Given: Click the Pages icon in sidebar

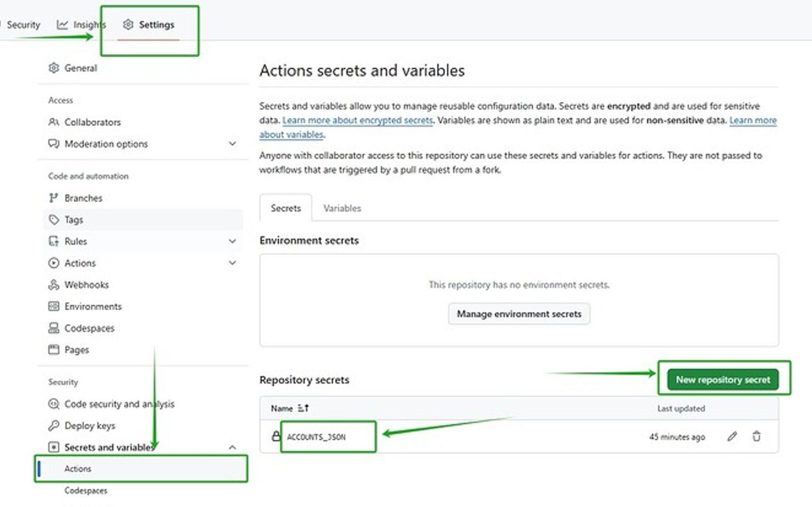Looking at the screenshot, I should click(54, 350).
